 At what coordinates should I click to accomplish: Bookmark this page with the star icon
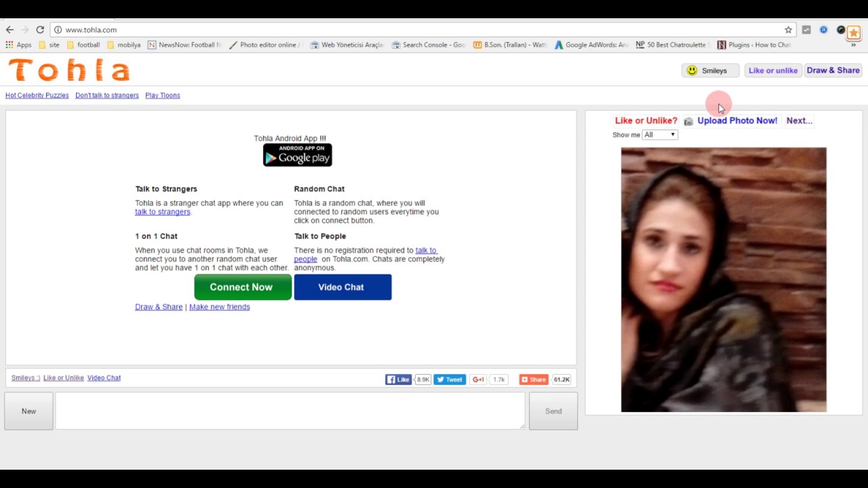788,30
